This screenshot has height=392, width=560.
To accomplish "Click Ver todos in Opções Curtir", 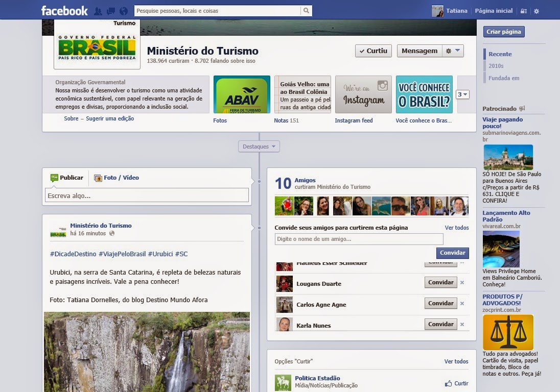I will pos(456,361).
